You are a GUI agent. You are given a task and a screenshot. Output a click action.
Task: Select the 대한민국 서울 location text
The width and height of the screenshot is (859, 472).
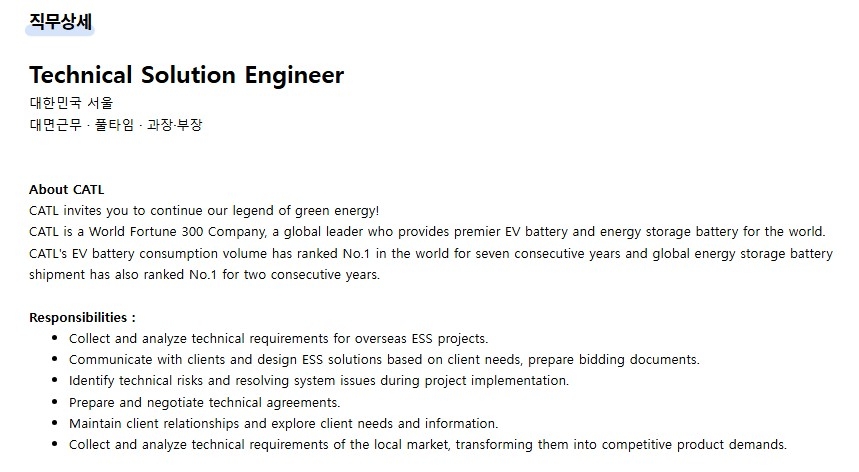[71, 103]
